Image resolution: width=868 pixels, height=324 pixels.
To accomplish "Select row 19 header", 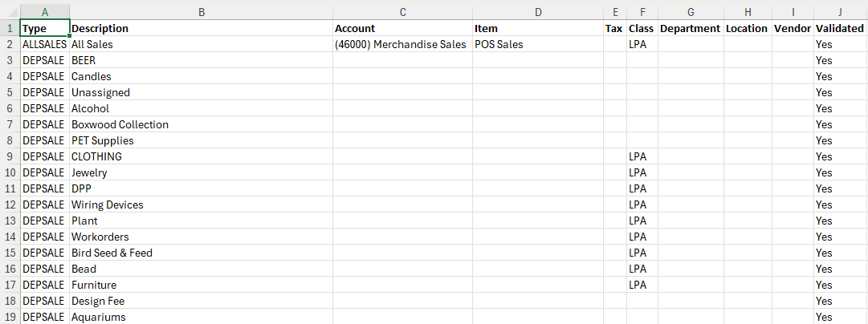I will [x=10, y=317].
